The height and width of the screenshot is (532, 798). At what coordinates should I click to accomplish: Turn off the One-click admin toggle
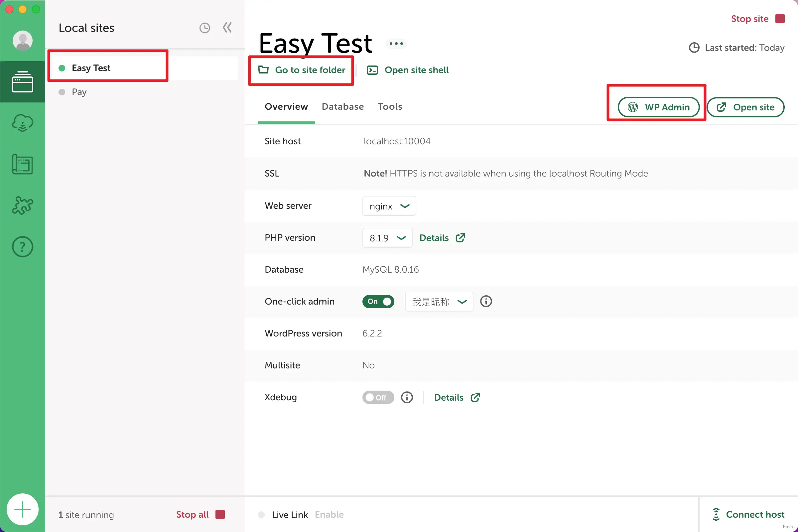point(378,301)
